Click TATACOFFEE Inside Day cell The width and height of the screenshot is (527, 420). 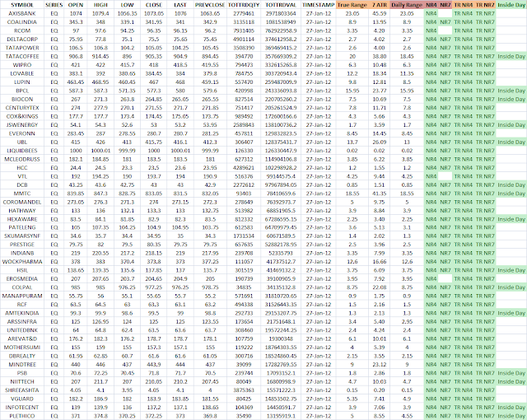[511, 57]
